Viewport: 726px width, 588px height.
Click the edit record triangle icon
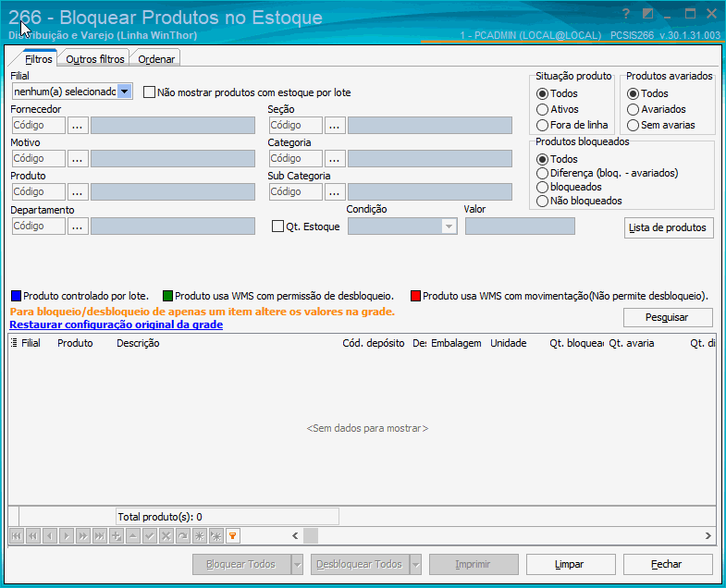(x=133, y=536)
